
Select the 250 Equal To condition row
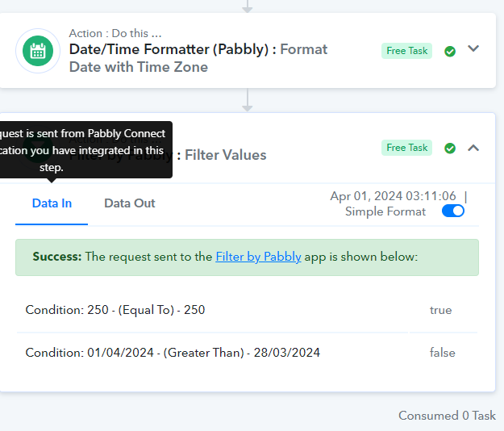point(248,310)
